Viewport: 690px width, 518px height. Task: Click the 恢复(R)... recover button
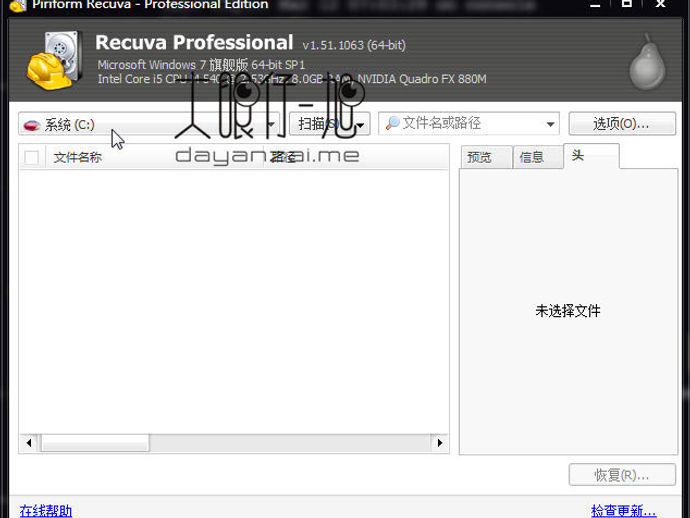[x=622, y=475]
